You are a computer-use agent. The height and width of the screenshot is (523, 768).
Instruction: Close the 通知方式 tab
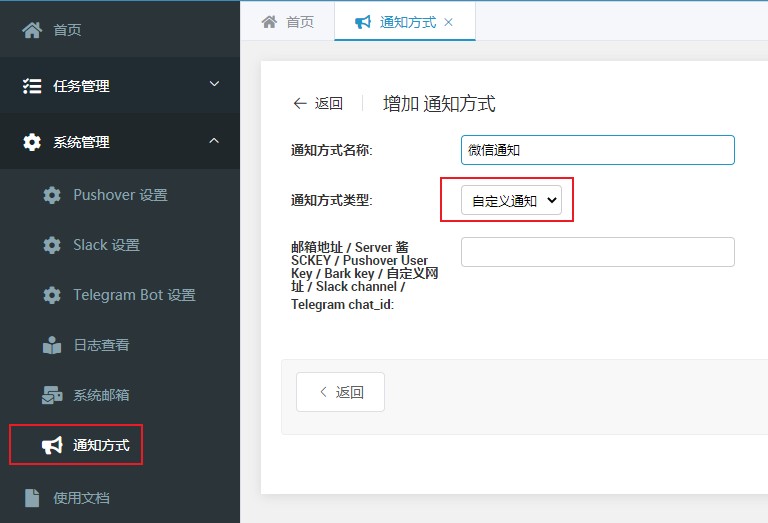[x=448, y=22]
